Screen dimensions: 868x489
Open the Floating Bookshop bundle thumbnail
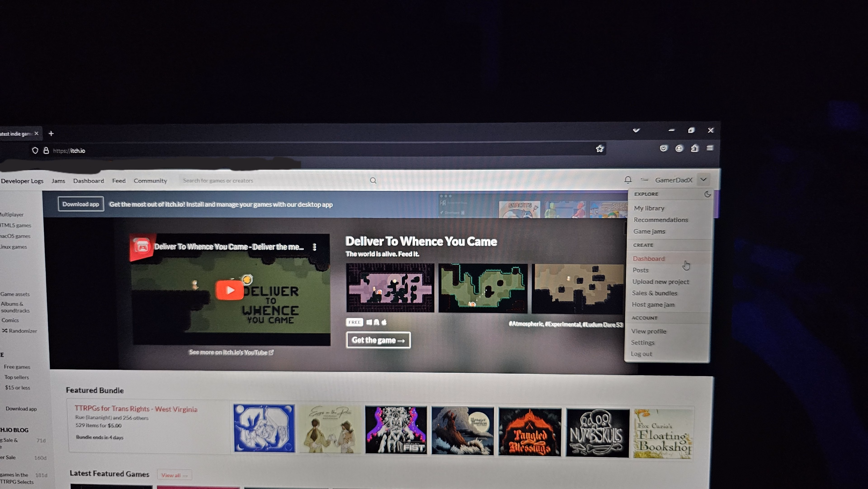point(663,434)
